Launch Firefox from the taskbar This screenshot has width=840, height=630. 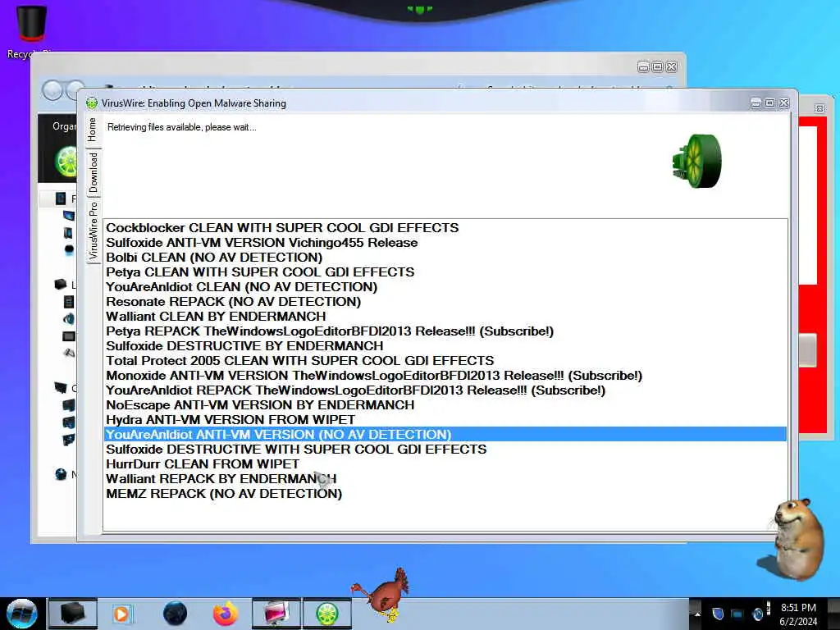tap(226, 614)
